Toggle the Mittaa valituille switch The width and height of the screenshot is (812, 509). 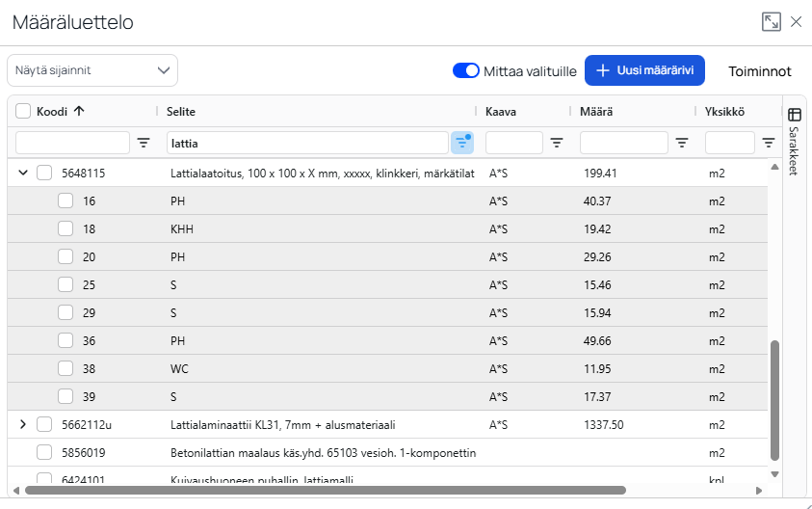click(x=466, y=70)
